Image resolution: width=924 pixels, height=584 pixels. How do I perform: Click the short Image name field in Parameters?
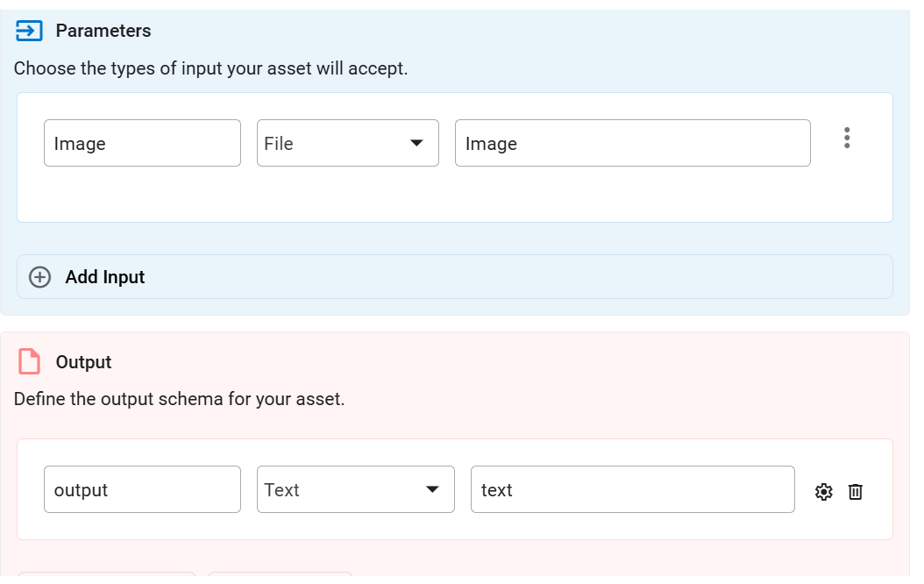tap(142, 143)
